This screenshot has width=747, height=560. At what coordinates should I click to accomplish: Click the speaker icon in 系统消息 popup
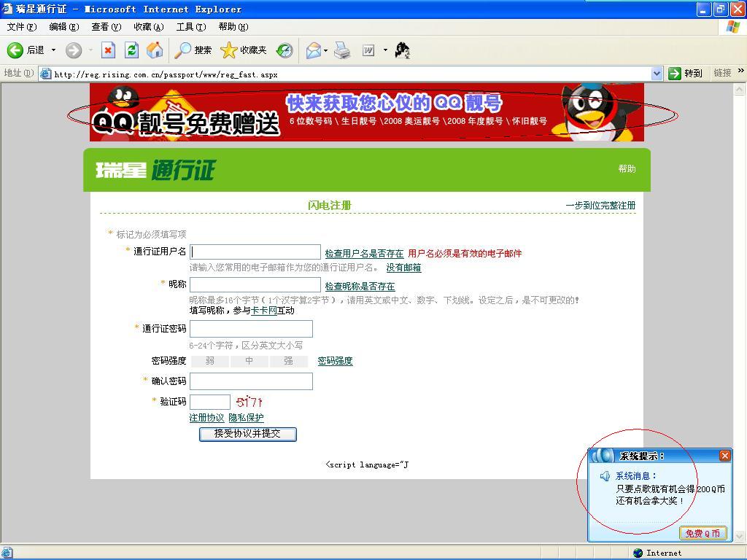[x=605, y=476]
